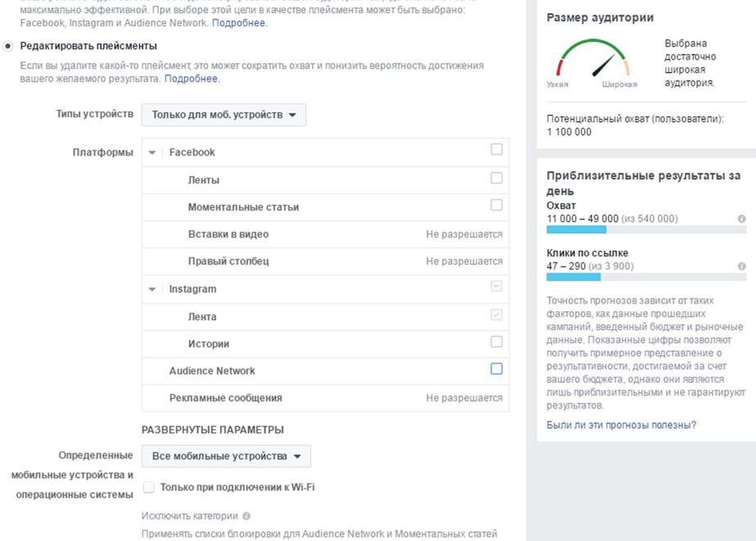Viewport: 756px width, 541px height.
Task: Enable Только при подключении к Wi-Fi
Action: [x=149, y=488]
